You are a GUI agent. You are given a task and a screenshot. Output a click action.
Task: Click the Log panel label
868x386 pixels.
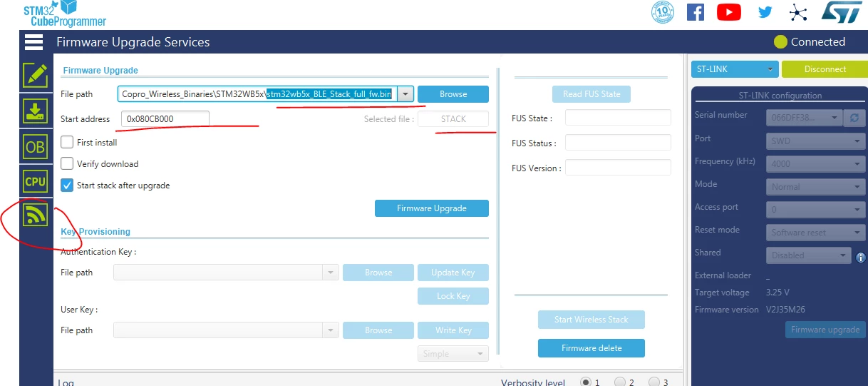66,382
